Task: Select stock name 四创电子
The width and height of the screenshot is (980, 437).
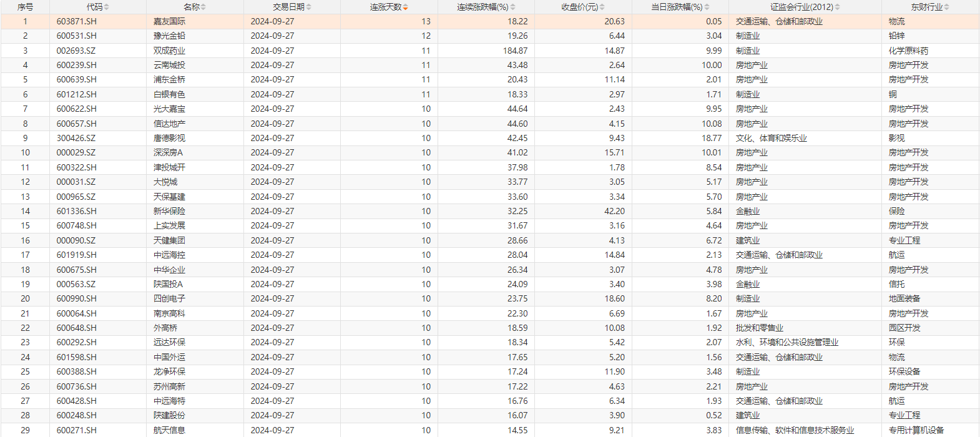Action: point(169,298)
